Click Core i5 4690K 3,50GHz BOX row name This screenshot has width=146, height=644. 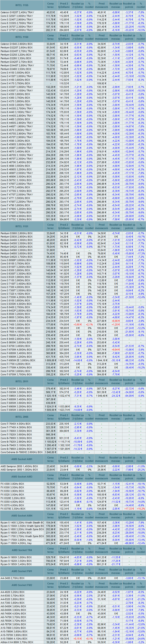(16, 177)
